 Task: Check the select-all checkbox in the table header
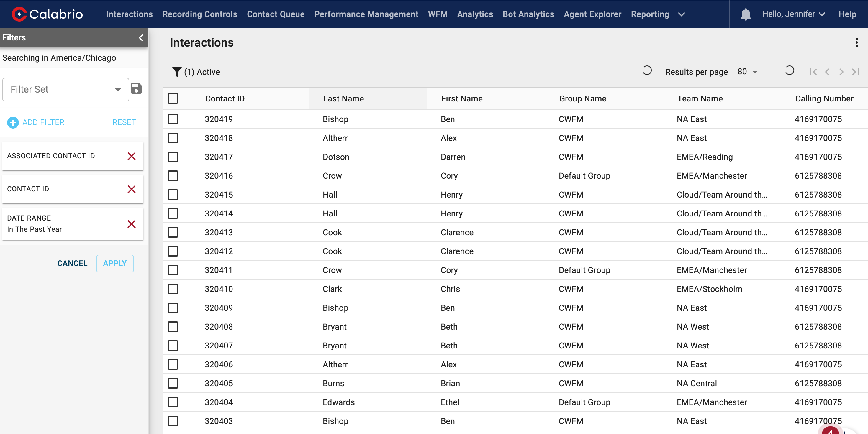(173, 99)
